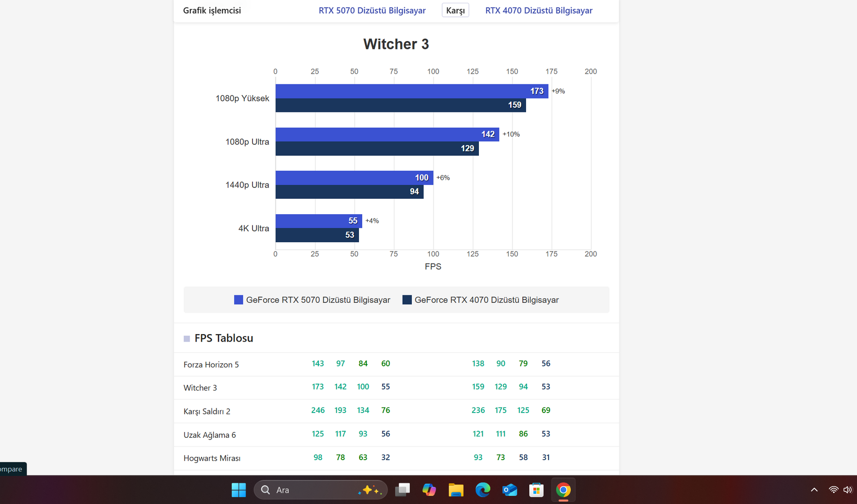Image resolution: width=857 pixels, height=504 pixels.
Task: Open File Explorer from the taskbar
Action: click(x=456, y=490)
